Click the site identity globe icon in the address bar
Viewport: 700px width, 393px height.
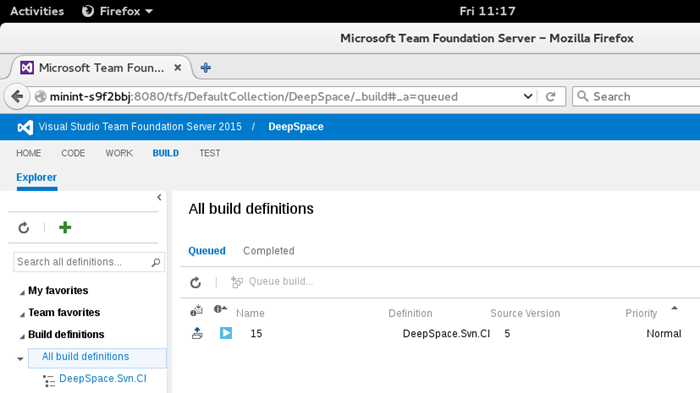click(40, 96)
